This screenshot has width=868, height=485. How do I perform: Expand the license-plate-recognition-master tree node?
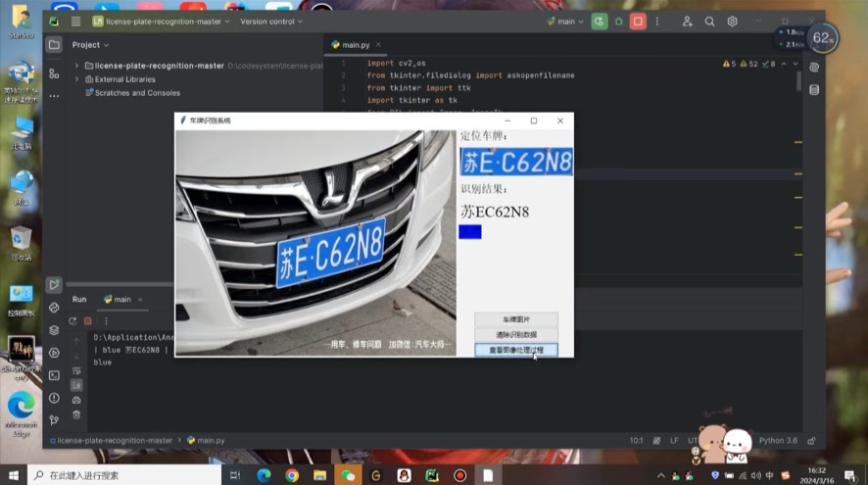click(77, 66)
